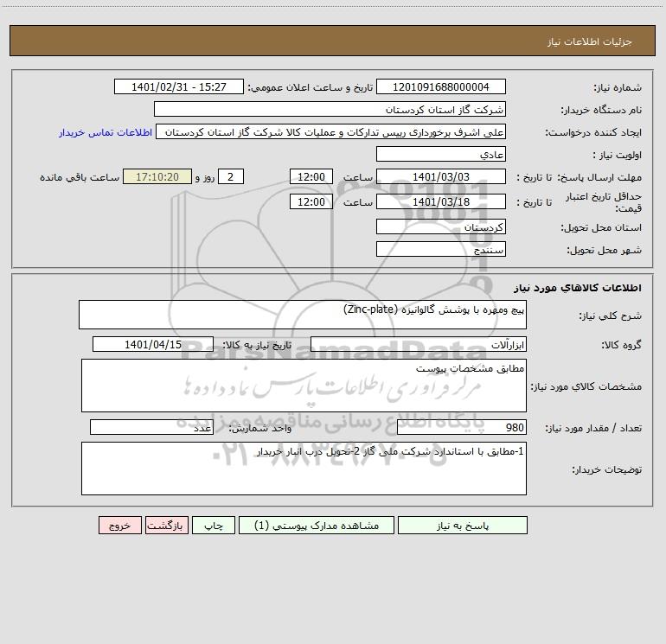Image resolution: width=666 pixels, height=644 pixels.
Task: Click buyer notes text area
Action: point(304,469)
